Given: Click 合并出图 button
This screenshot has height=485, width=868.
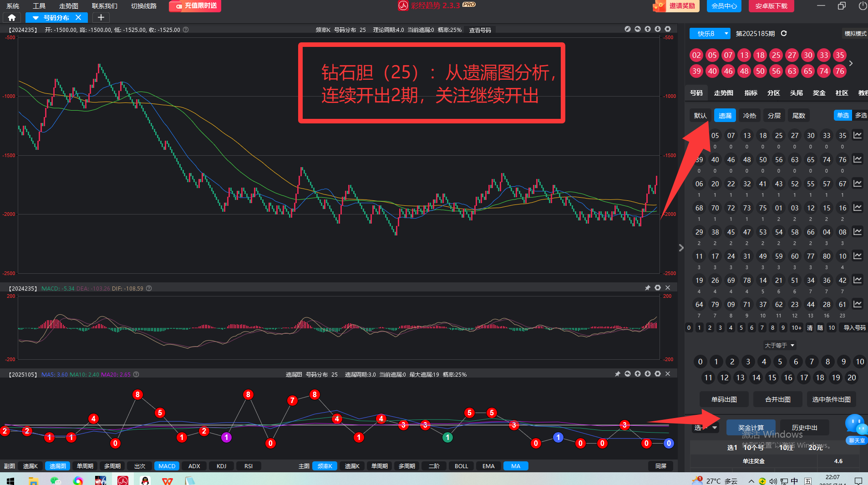Looking at the screenshot, I should pyautogui.click(x=777, y=399).
